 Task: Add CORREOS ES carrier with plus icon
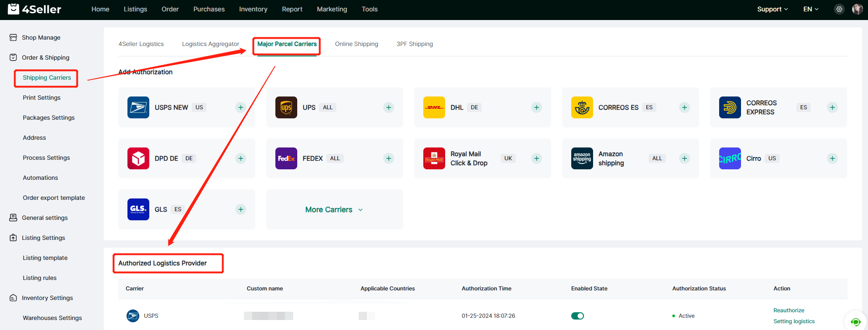[685, 107]
